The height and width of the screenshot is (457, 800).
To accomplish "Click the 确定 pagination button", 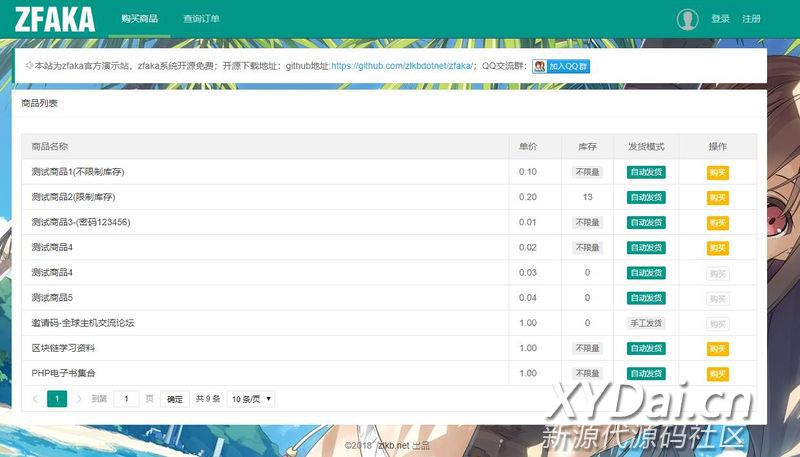I will (x=174, y=399).
